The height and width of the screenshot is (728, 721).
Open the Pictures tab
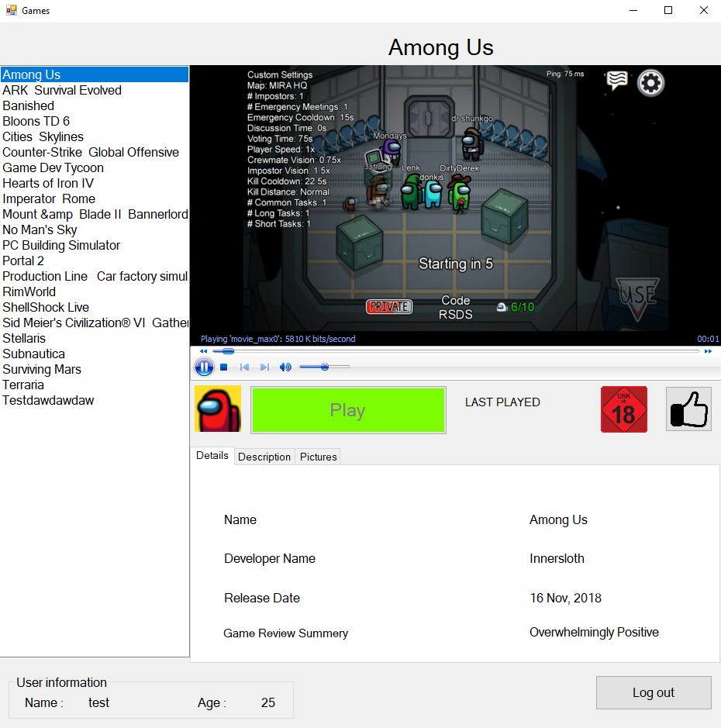[318, 457]
